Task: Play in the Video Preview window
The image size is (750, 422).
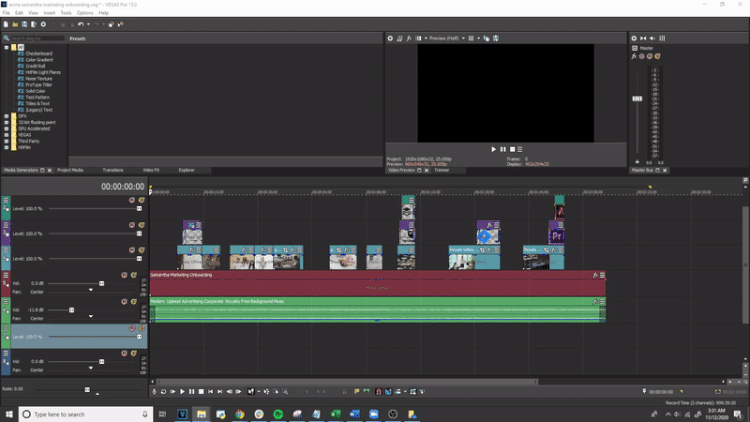Action: coord(494,149)
